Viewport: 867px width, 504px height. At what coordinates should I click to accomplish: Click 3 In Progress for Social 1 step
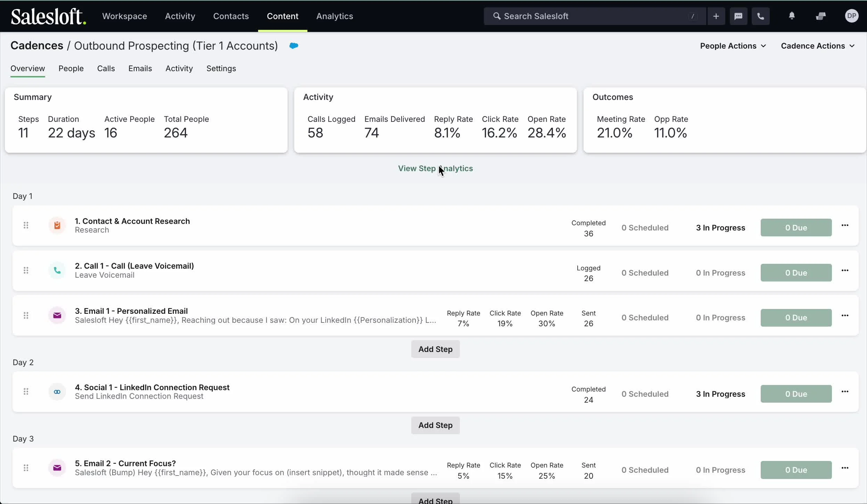(720, 394)
